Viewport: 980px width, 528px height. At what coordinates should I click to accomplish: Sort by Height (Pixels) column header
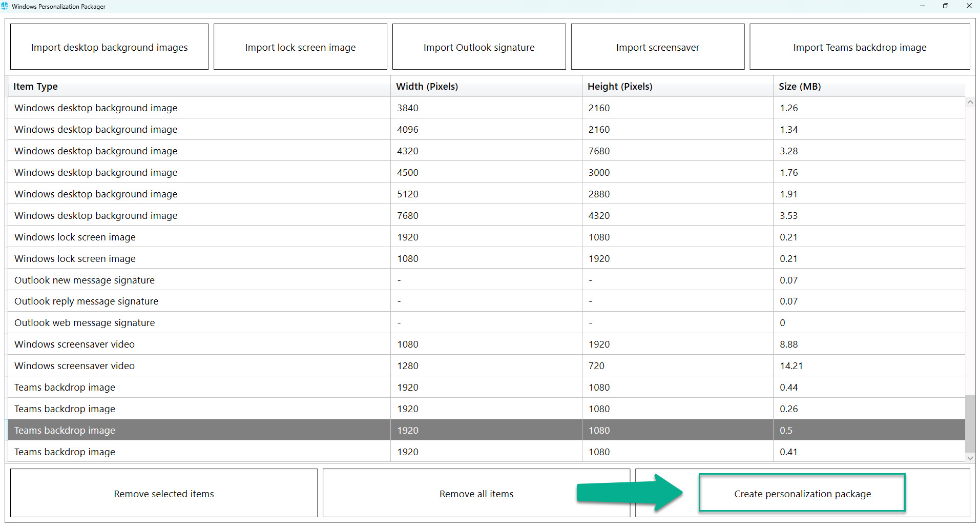coord(677,86)
